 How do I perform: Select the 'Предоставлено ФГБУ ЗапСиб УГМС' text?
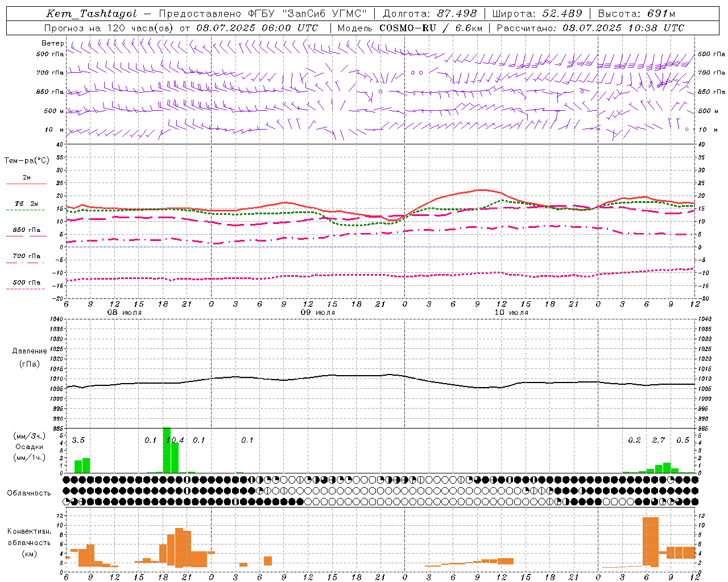click(x=263, y=14)
